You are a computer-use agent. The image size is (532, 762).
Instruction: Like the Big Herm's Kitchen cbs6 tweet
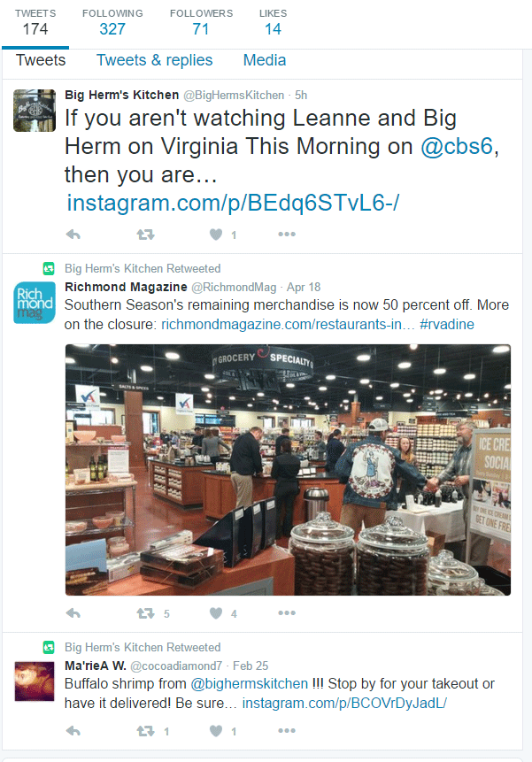216,235
